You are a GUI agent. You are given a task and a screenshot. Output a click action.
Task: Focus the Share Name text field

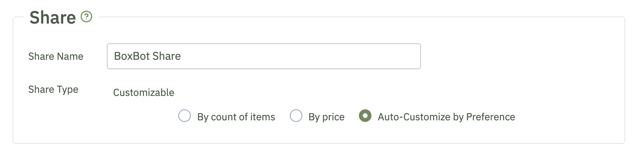(x=264, y=56)
